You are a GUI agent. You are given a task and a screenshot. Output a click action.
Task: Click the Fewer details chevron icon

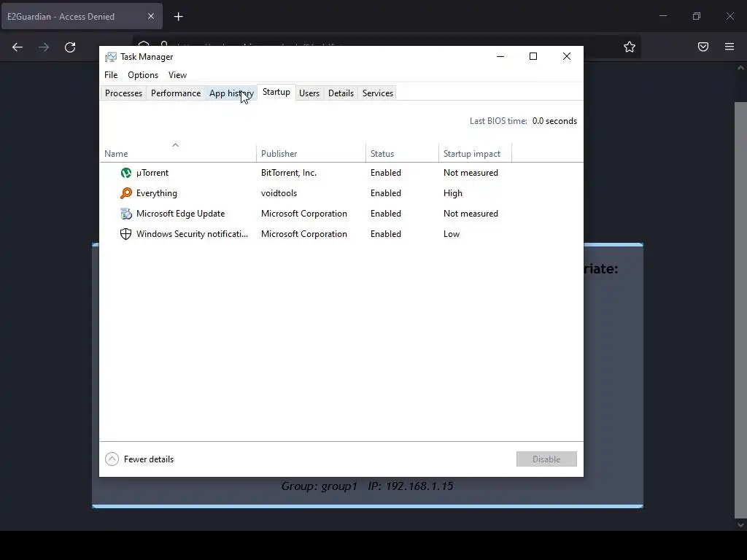(112, 459)
